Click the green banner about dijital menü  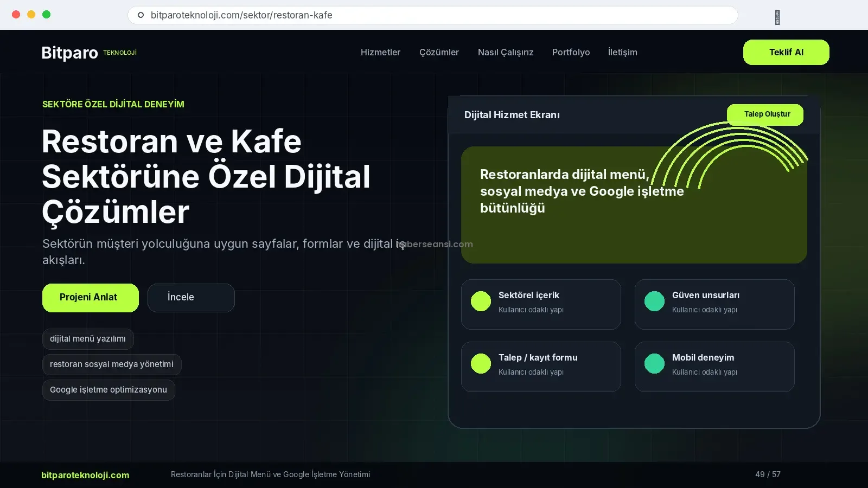[634, 205]
